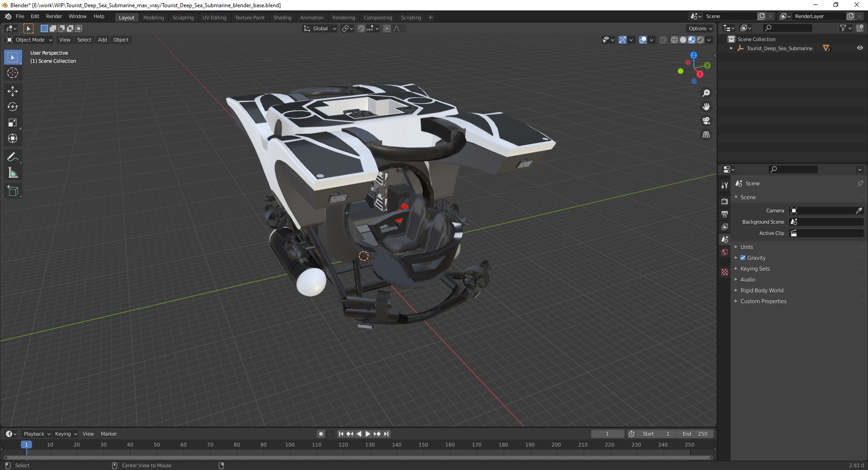Open Object Mode dropdown
Screen dimensions: 868x470
pyautogui.click(x=29, y=40)
